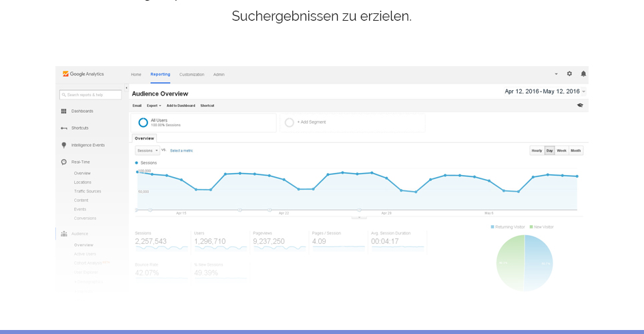Screen dimensions: 644x334
Task: Click the Intelligence Events bulb icon
Action: (63, 145)
